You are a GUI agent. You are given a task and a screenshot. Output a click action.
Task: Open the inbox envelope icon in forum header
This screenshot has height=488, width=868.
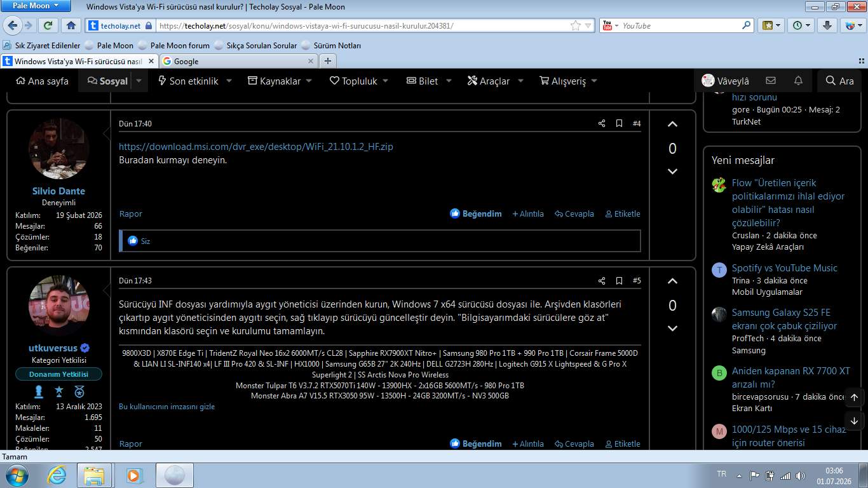(770, 81)
